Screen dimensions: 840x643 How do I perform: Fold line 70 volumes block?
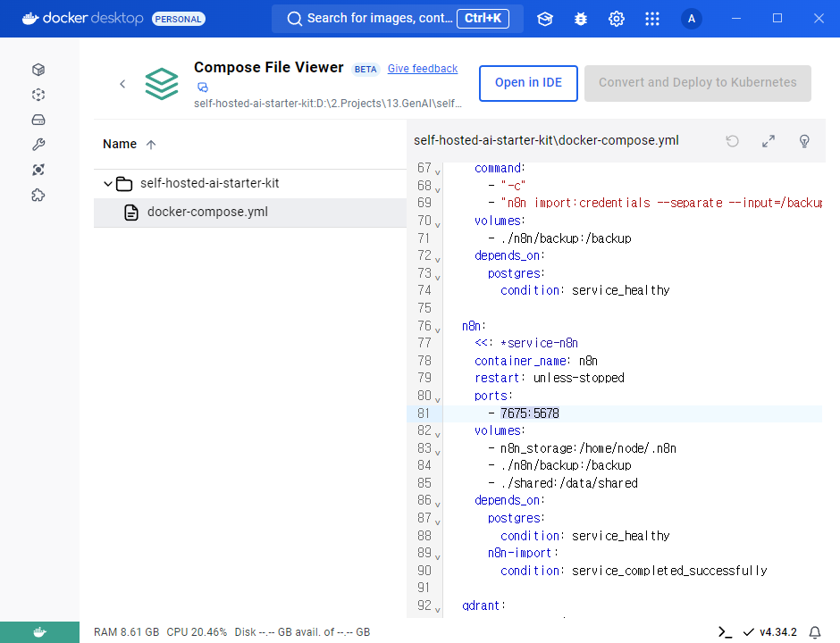[438, 224]
